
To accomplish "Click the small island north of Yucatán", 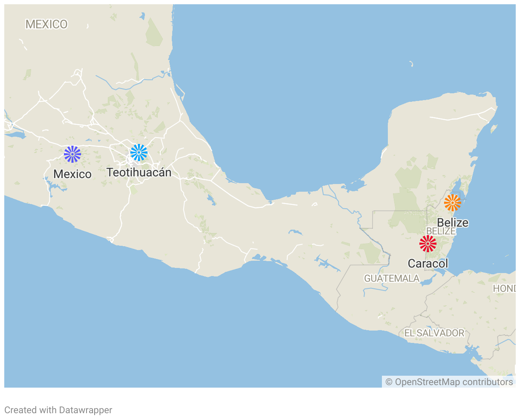I will (411, 64).
